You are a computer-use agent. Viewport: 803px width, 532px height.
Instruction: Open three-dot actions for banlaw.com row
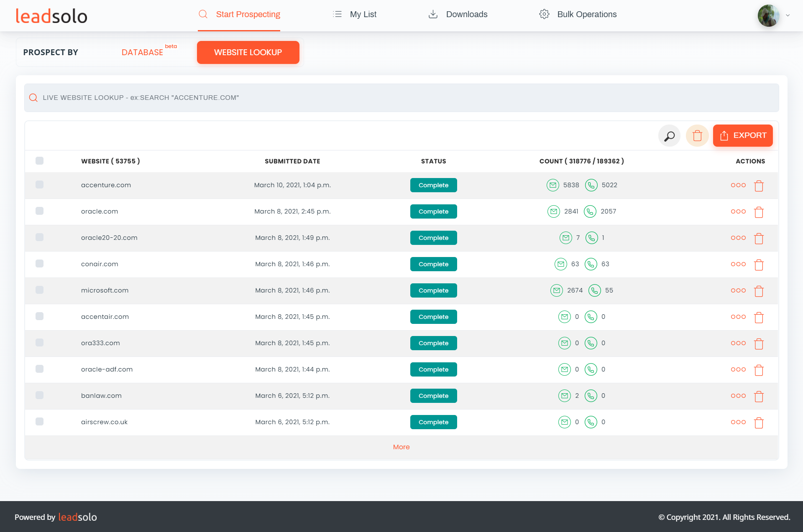coord(738,396)
